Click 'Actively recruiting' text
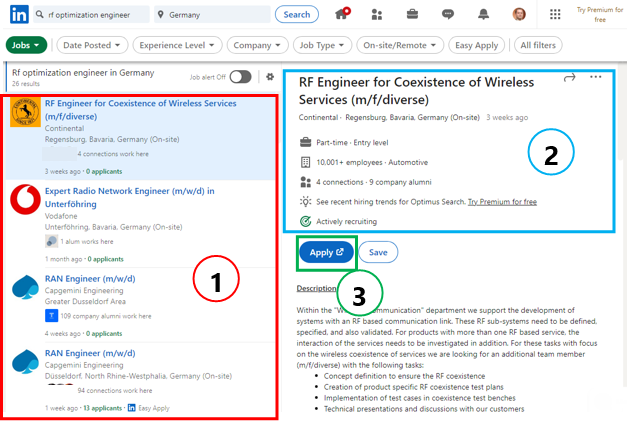Viewport: 627px width, 421px height. tap(346, 221)
